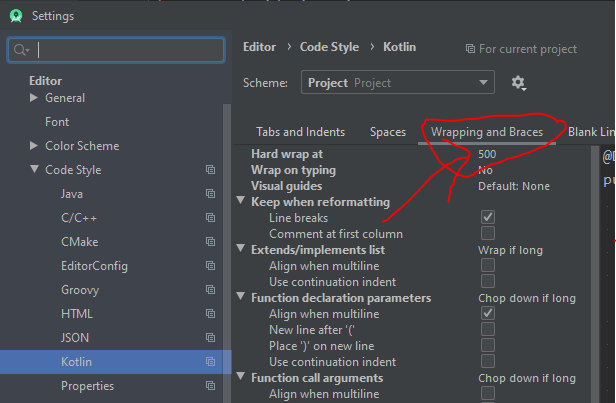Click the copy icon beside HTML
The width and height of the screenshot is (616, 403).
tap(210, 314)
